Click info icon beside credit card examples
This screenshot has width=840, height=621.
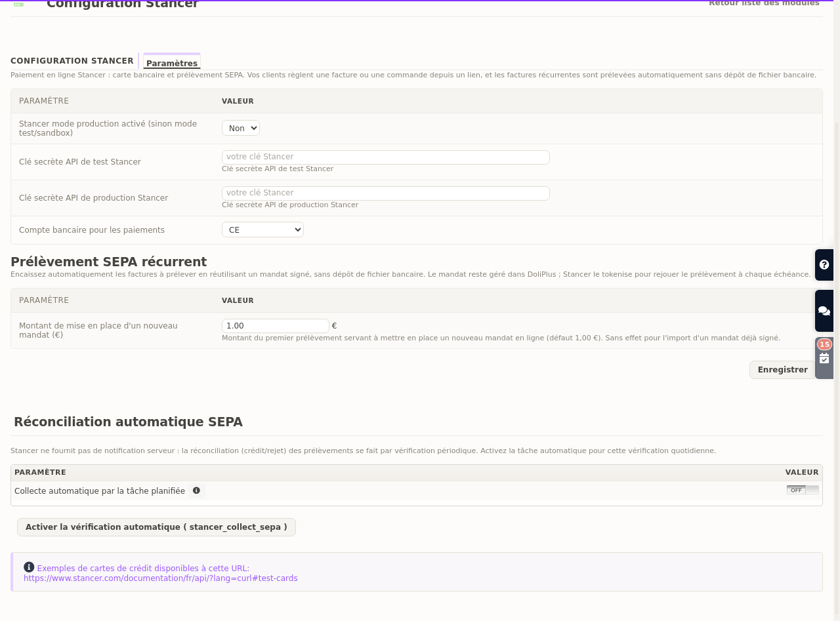tap(29, 567)
